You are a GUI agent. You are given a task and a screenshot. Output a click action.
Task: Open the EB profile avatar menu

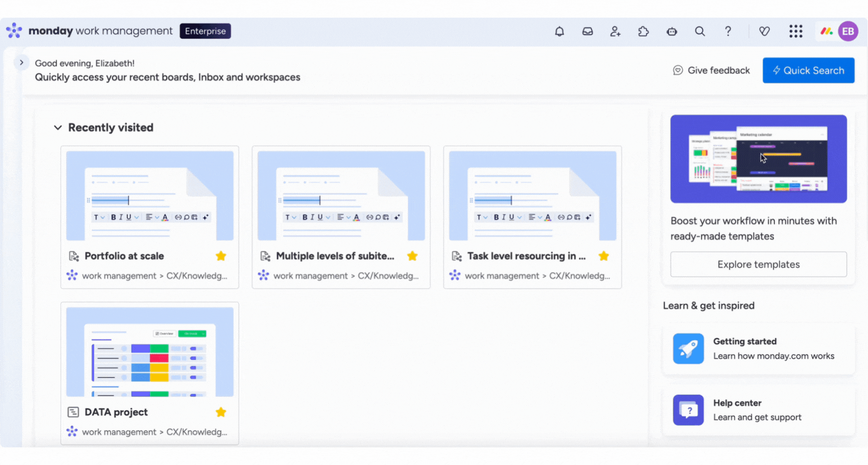[848, 32]
